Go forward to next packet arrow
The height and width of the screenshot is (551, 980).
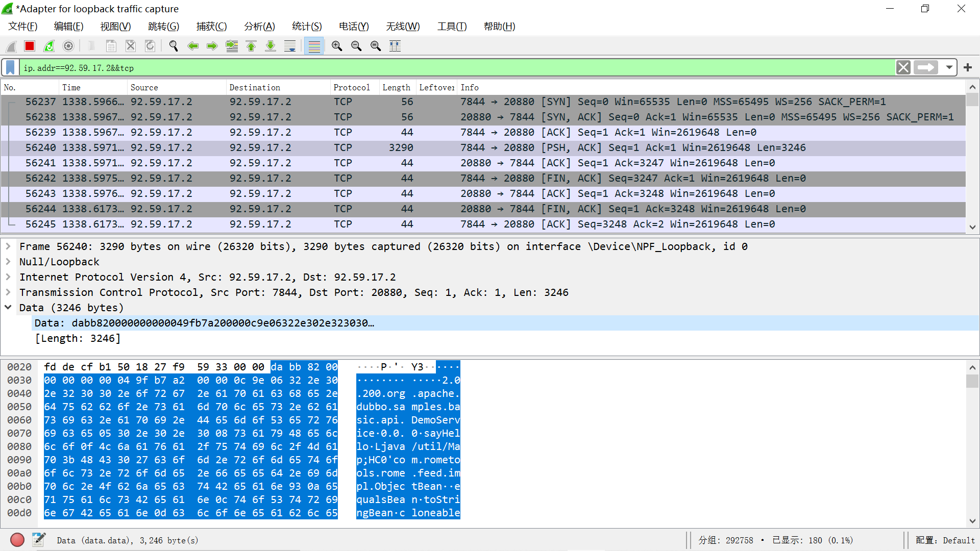(x=212, y=46)
